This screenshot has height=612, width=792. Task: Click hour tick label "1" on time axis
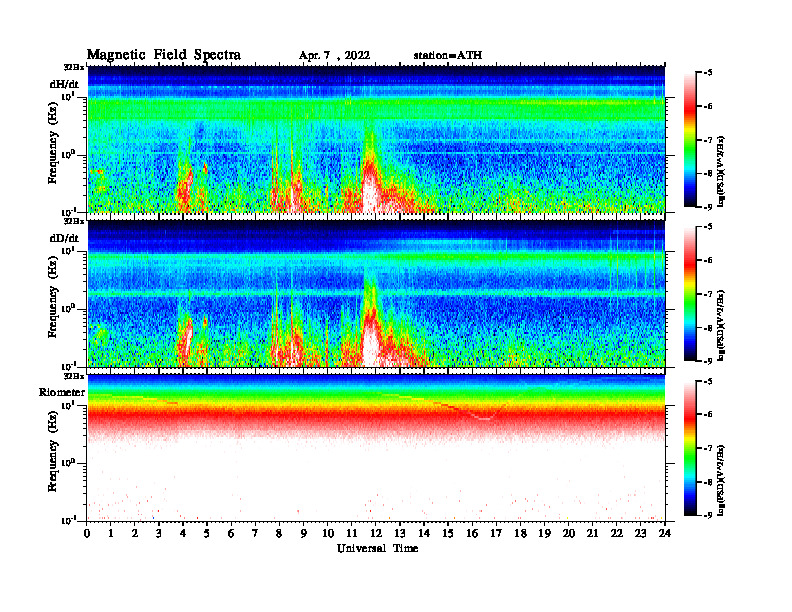click(x=111, y=534)
